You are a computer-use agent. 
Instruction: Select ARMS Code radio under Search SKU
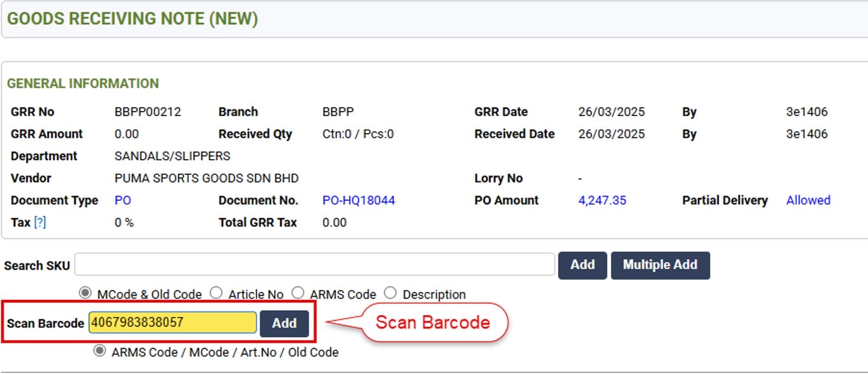(x=298, y=293)
